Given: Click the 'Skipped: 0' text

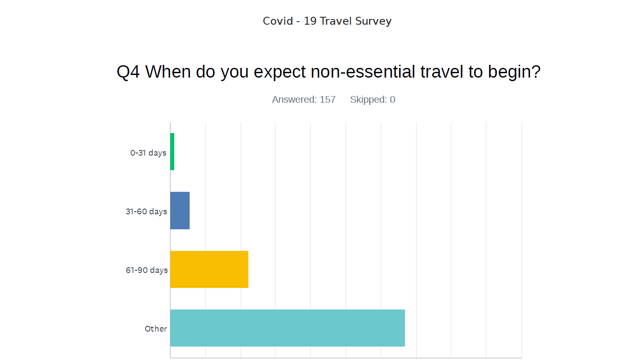Looking at the screenshot, I should [373, 100].
